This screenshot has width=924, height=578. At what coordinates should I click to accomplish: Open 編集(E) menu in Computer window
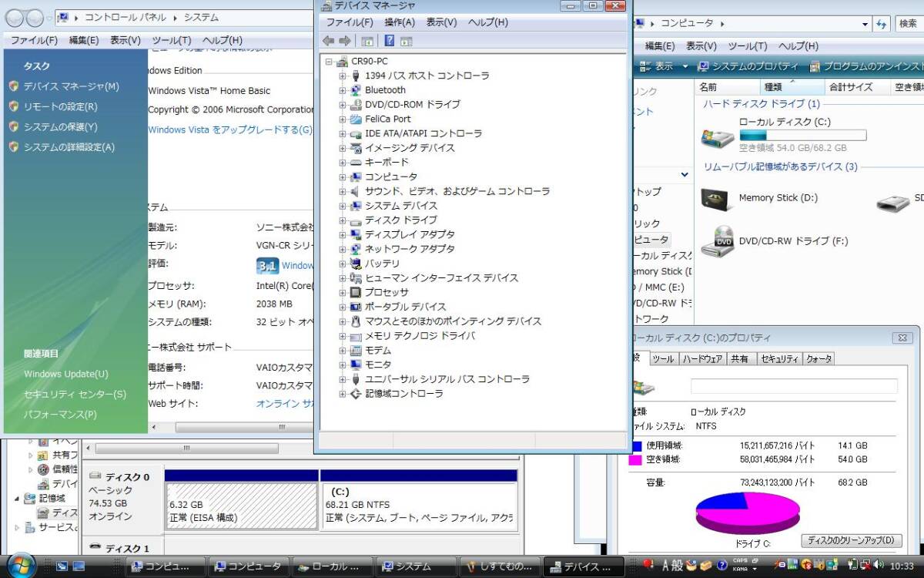(x=660, y=46)
